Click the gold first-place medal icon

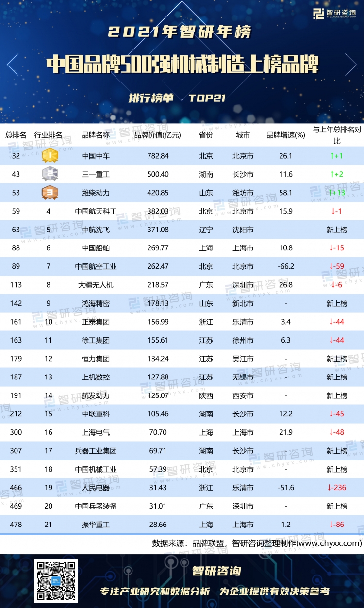coord(49,156)
